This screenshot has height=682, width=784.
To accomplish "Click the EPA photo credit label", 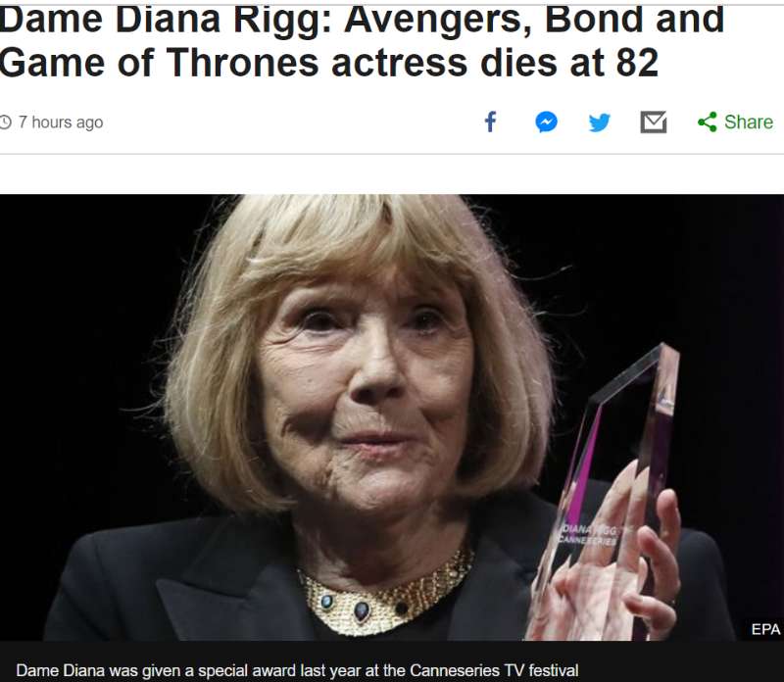I will coord(765,629).
